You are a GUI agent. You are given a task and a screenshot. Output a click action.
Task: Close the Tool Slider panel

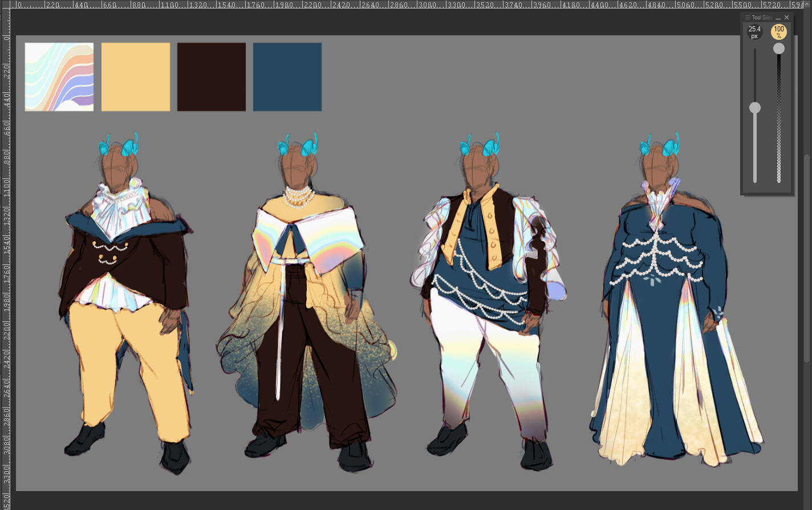pyautogui.click(x=787, y=18)
